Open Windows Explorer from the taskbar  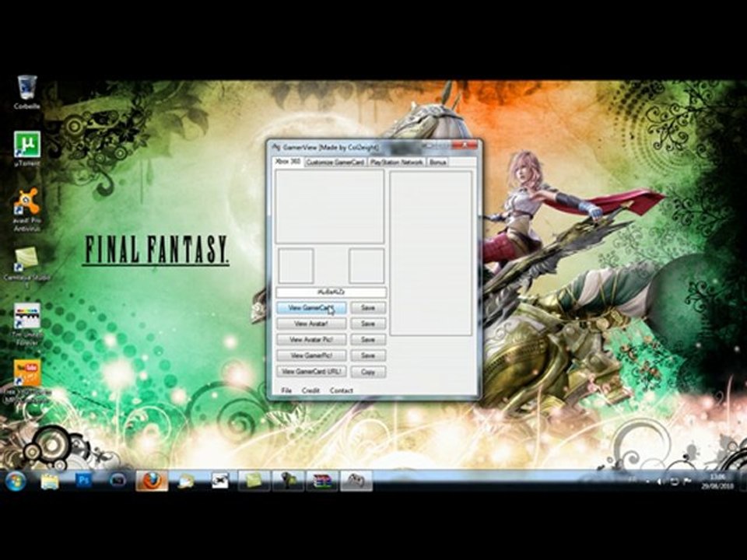pos(50,481)
